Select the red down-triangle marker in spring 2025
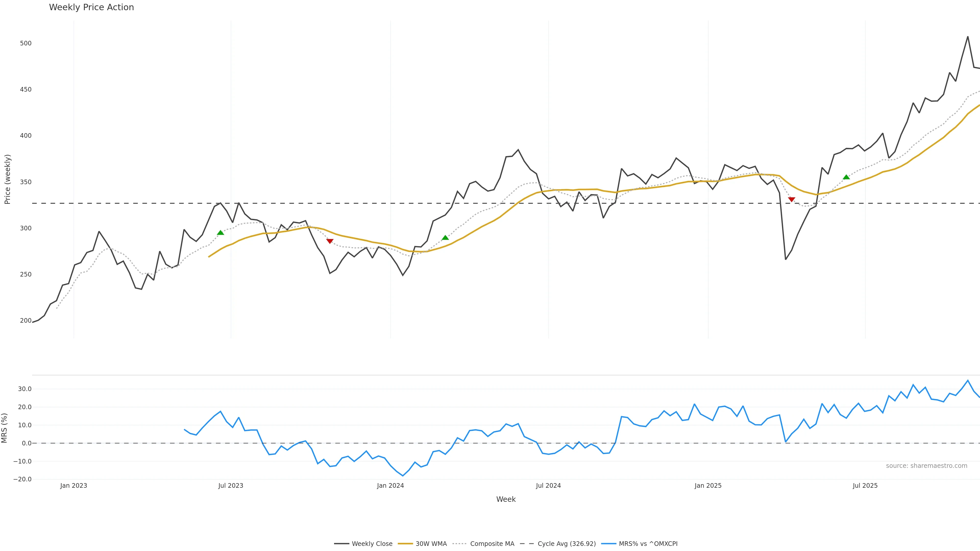The width and height of the screenshot is (980, 551). click(x=791, y=199)
